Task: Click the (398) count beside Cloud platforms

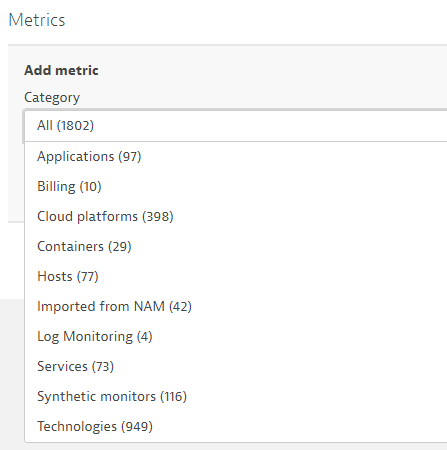Action: [x=158, y=216]
